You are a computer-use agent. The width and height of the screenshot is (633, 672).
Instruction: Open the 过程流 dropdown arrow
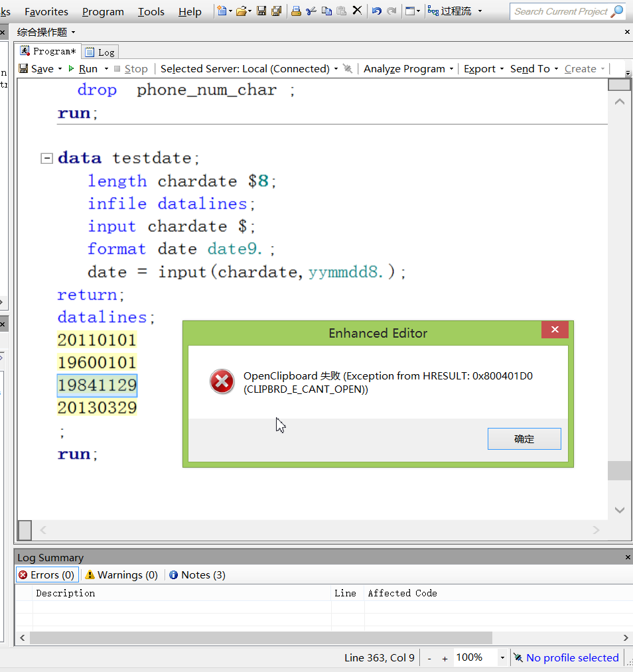[480, 11]
